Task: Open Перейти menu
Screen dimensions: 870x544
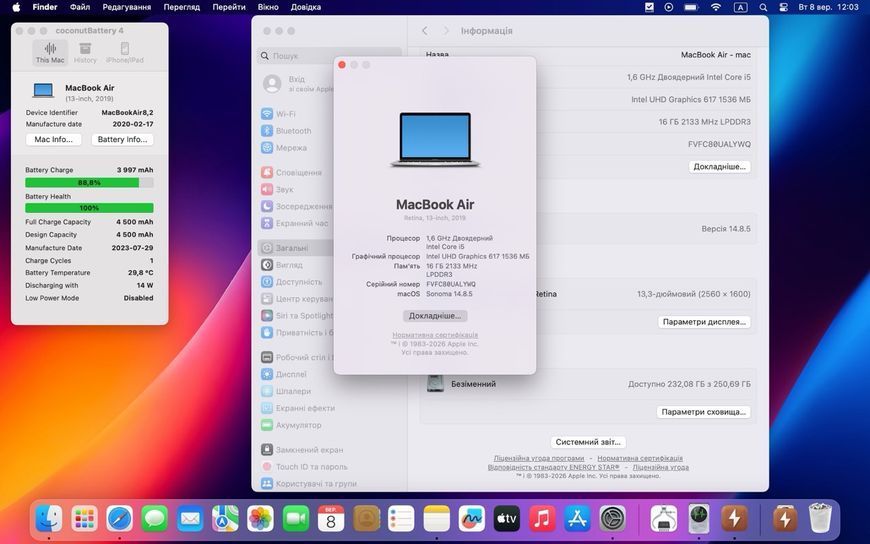Action: [229, 7]
